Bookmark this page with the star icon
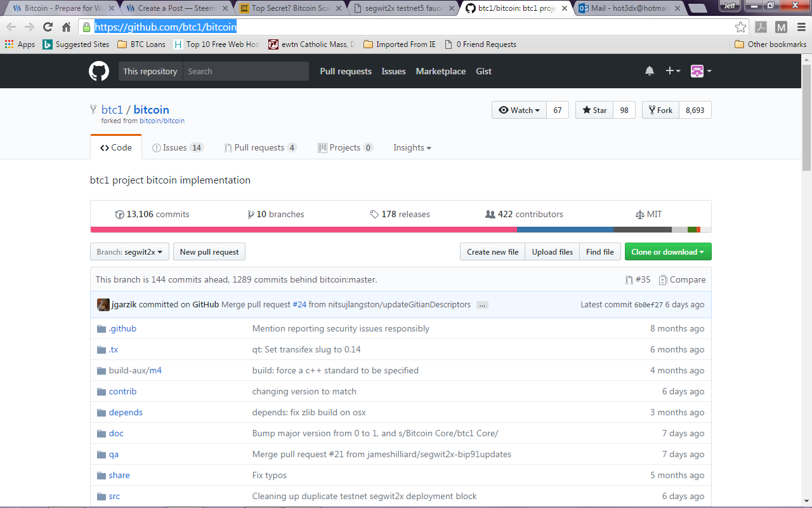The height and width of the screenshot is (508, 812). (x=740, y=27)
